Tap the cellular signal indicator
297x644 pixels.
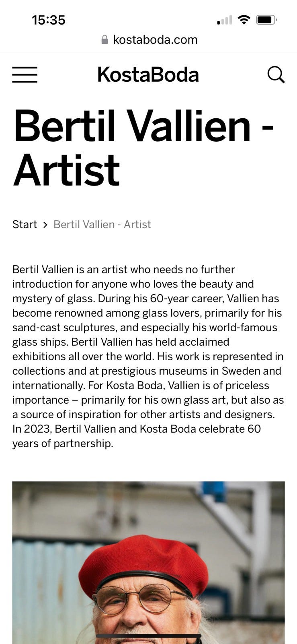pos(223,19)
